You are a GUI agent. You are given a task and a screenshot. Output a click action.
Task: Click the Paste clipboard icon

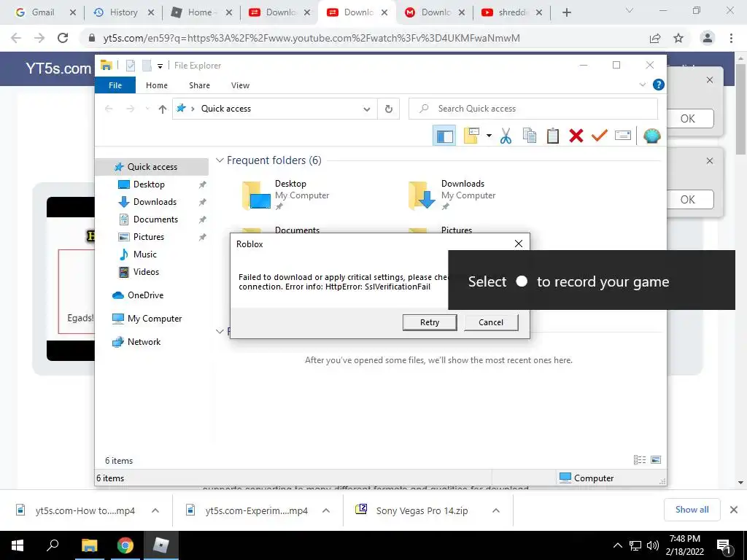point(553,136)
